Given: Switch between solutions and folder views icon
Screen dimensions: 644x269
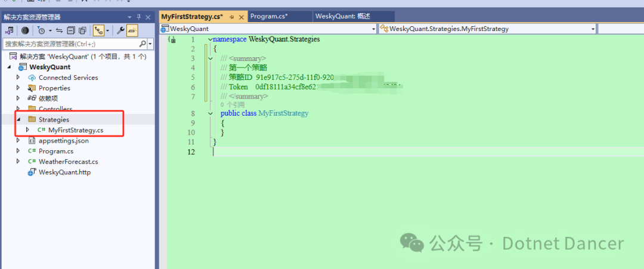Looking at the screenshot, I should 8,30.
